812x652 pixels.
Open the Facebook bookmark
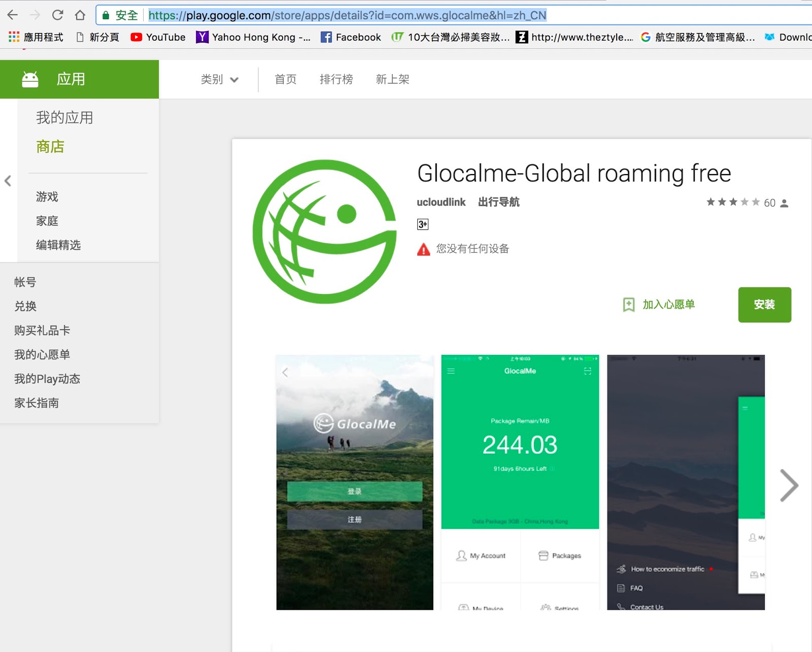351,37
